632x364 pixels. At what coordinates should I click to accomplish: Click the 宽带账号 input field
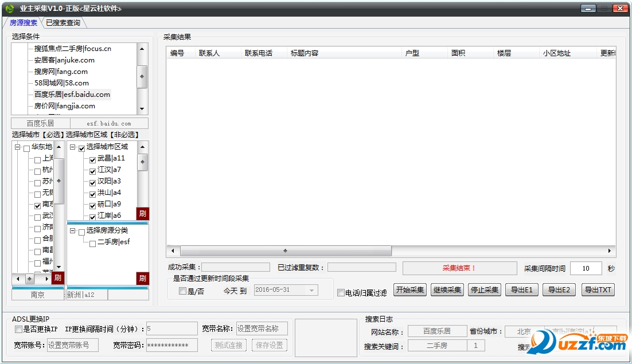point(73,345)
